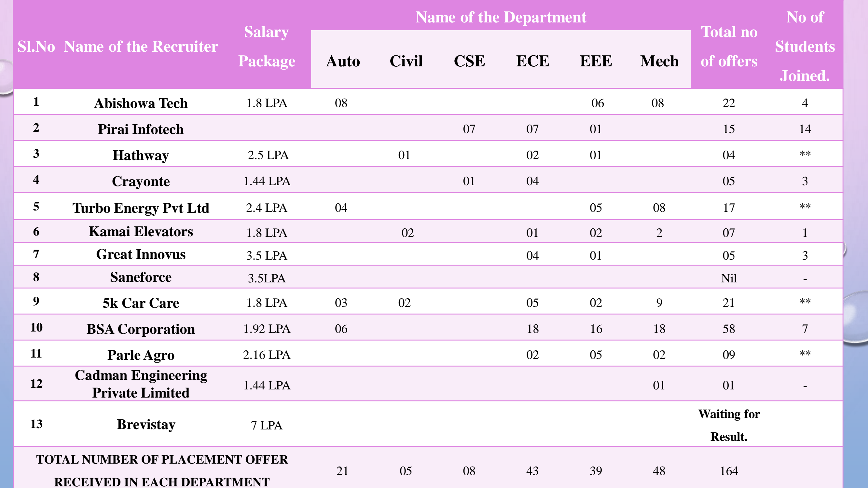Select Parle Agro's 2.16 LPA salary
868x488 pixels.
[x=267, y=355]
